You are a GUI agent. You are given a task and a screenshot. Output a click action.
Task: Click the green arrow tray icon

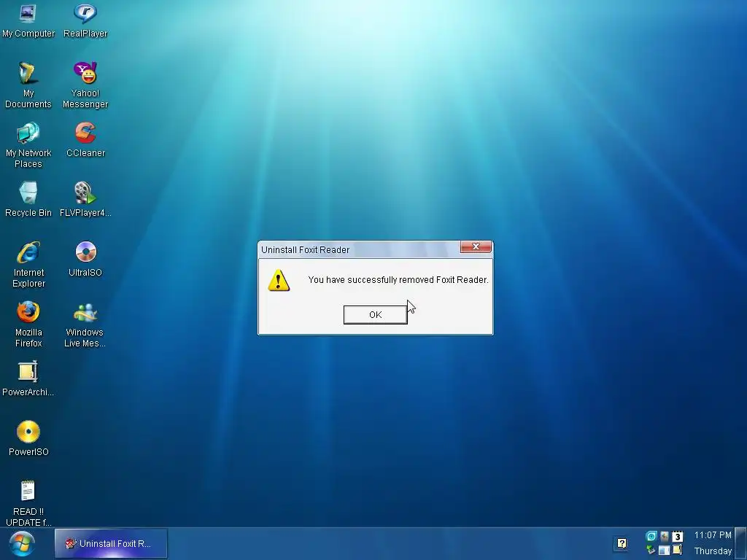point(651,550)
